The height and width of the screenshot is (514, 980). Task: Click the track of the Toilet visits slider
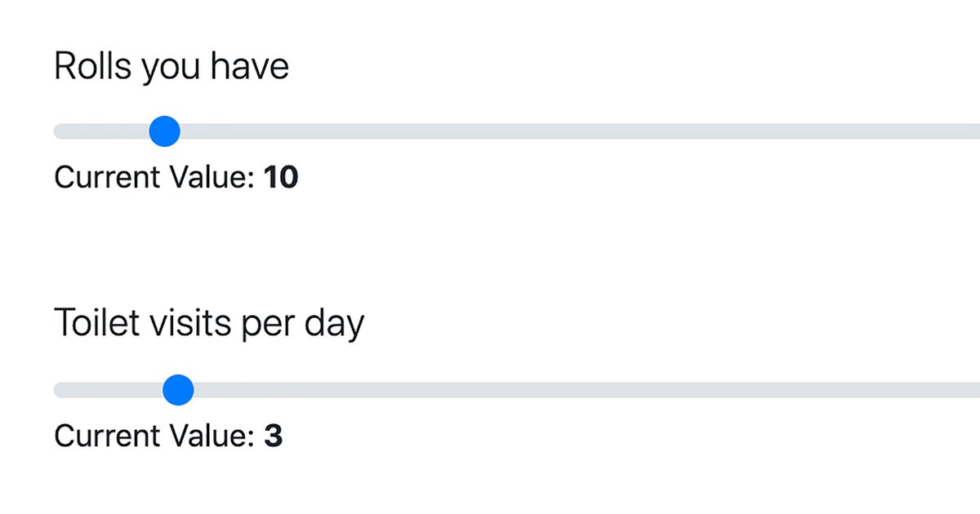coord(490,390)
